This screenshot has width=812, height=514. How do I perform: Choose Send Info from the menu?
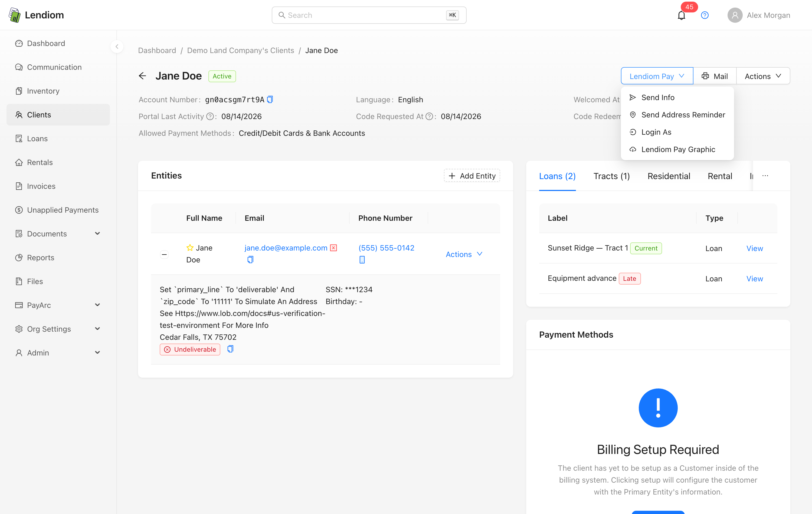pyautogui.click(x=677, y=97)
